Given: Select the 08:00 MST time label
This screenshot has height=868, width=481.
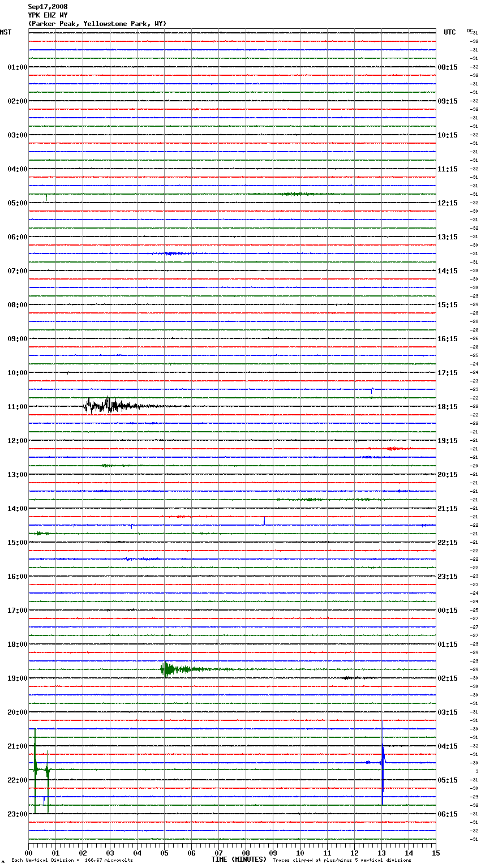Looking at the screenshot, I should pos(18,305).
